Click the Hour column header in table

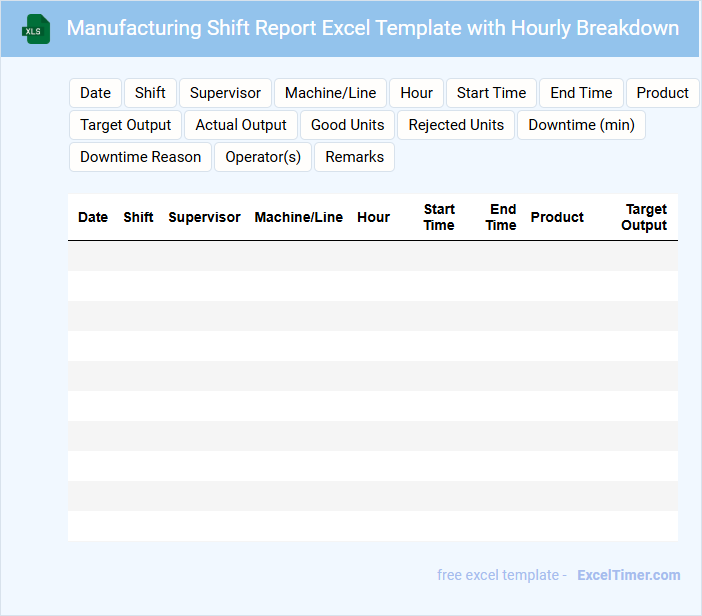click(373, 217)
